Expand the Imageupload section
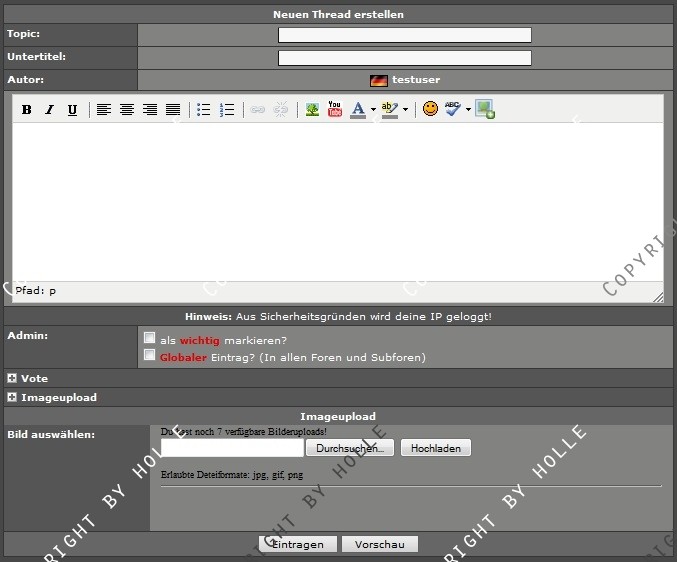This screenshot has height=562, width=677. click(12, 398)
